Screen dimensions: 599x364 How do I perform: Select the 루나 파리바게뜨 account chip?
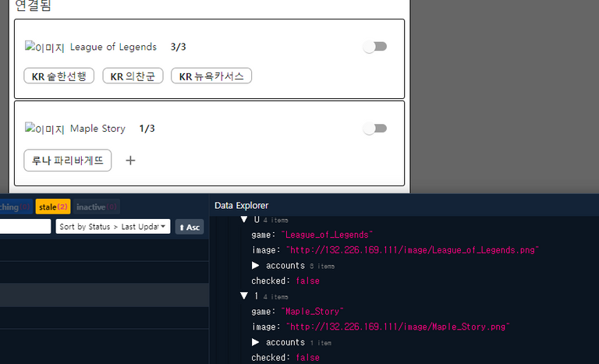[x=68, y=161]
